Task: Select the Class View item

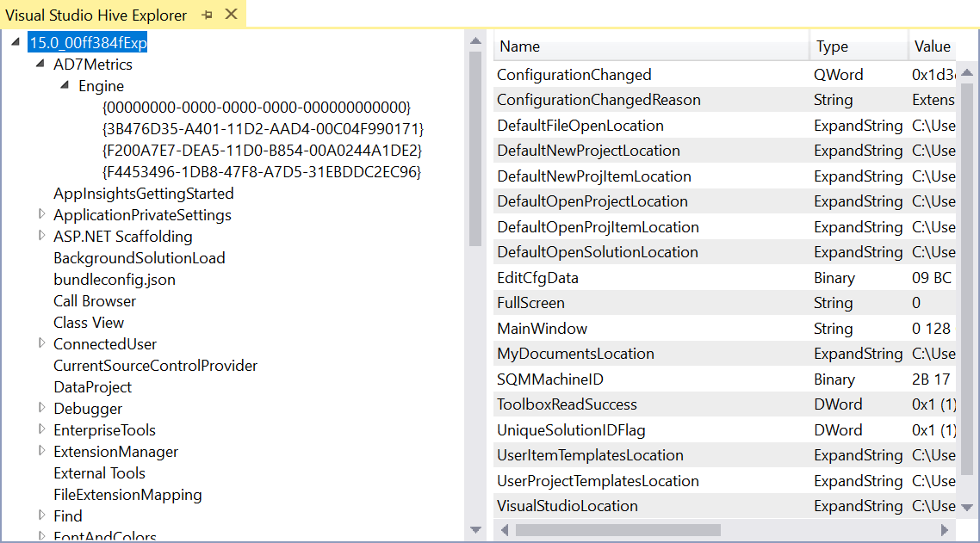Action: (89, 323)
